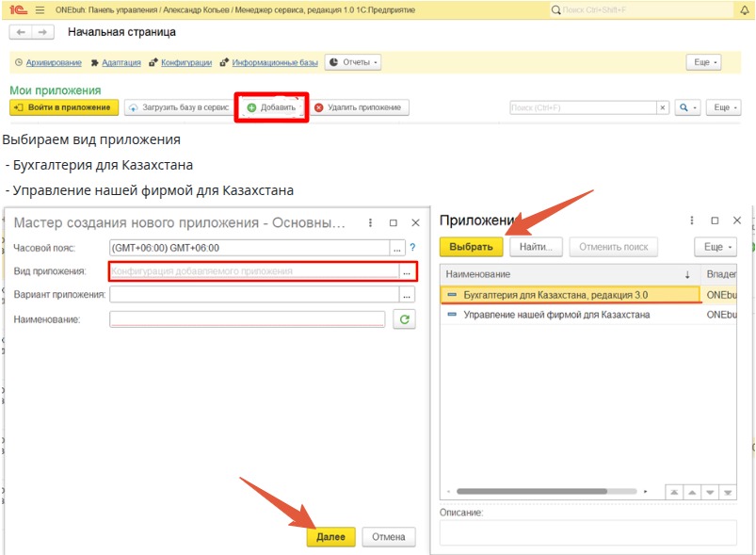Click Загрузить базу в сервис button
The width and height of the screenshot is (756, 555).
pyautogui.click(x=180, y=107)
